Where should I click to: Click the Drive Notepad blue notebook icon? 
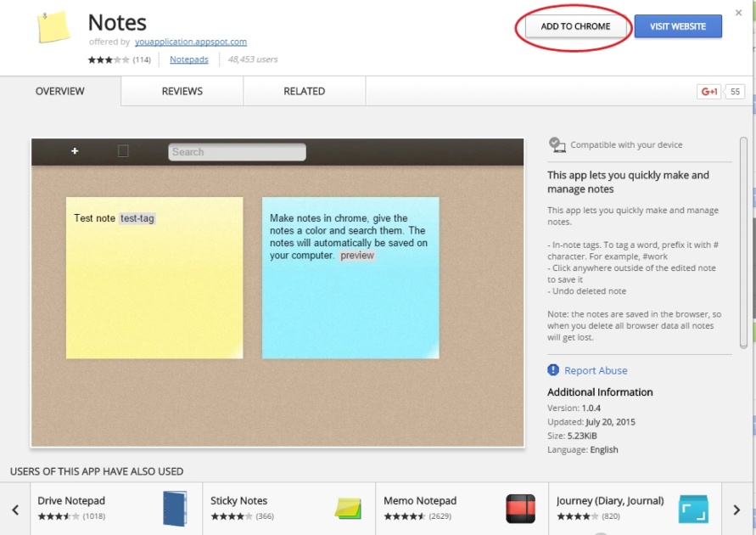coord(175,509)
